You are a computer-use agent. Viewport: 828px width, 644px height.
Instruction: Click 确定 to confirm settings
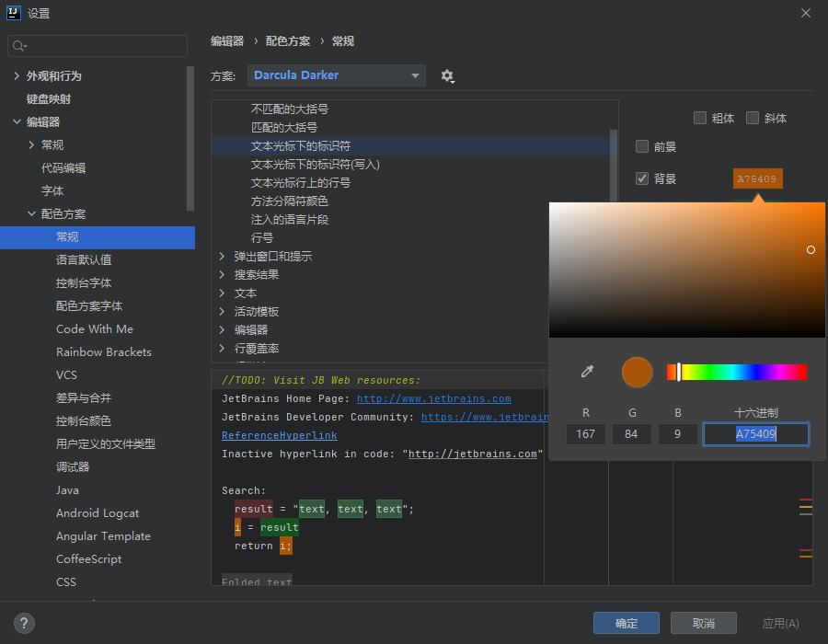pos(627,623)
